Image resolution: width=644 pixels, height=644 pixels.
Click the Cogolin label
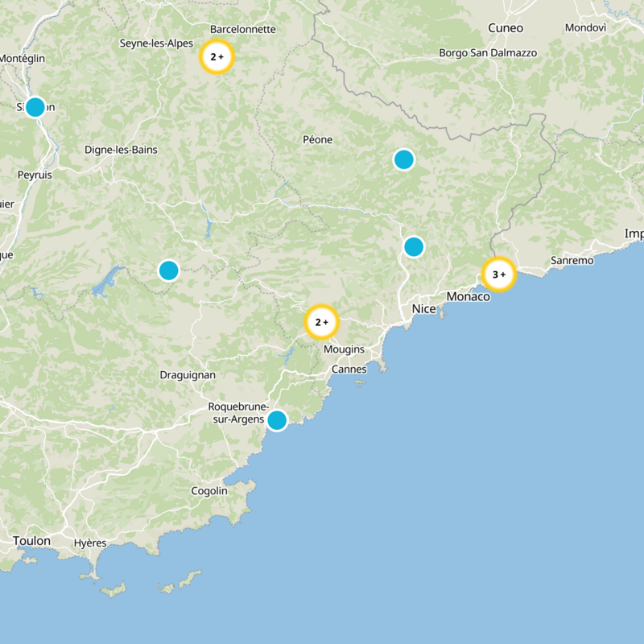pyautogui.click(x=209, y=491)
